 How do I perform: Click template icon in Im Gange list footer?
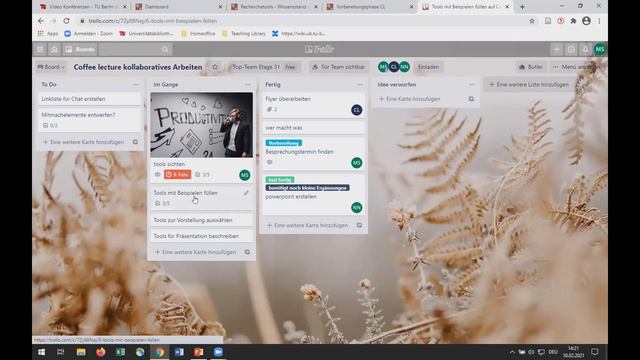247,252
